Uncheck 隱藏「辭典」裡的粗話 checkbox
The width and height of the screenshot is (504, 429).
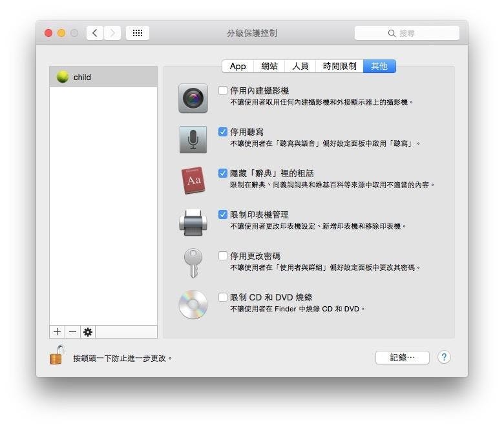[x=223, y=173]
